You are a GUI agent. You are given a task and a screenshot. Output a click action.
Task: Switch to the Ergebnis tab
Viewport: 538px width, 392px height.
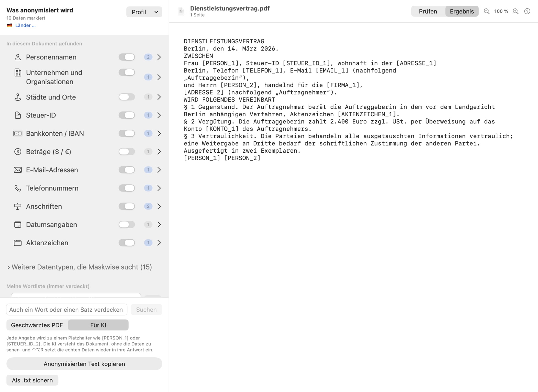tap(462, 11)
